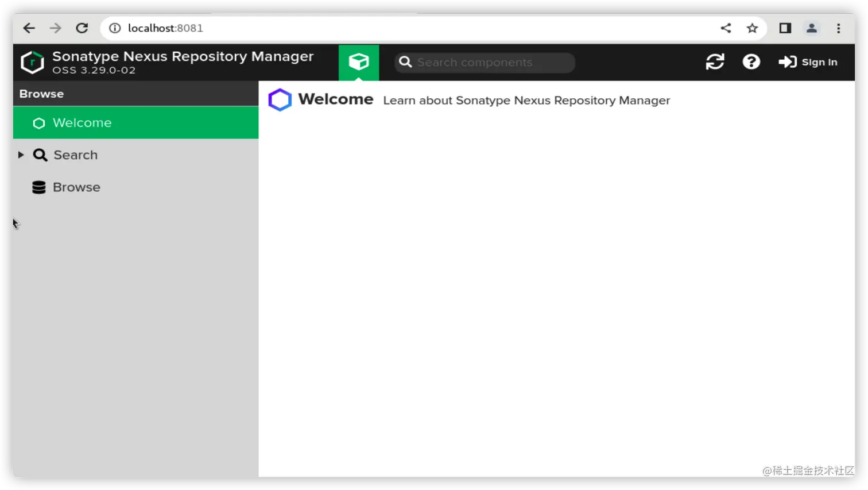Open the browser side panel icon

tap(785, 28)
